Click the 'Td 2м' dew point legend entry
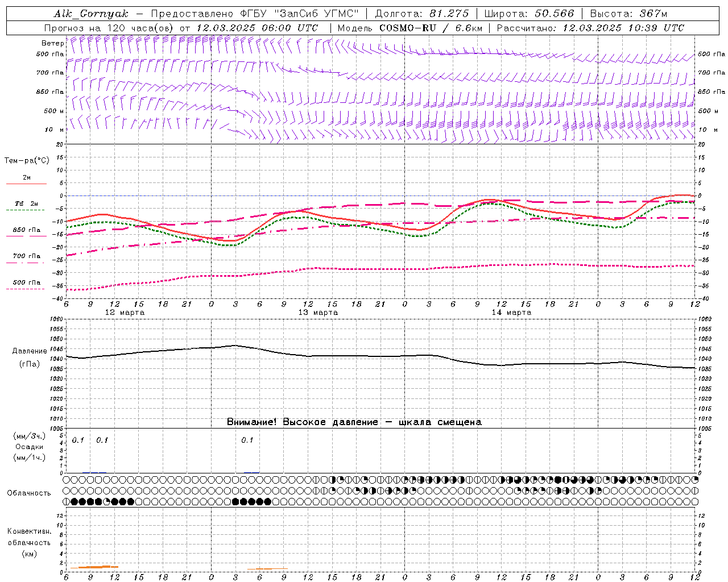The width and height of the screenshot is (728, 582). (26, 203)
